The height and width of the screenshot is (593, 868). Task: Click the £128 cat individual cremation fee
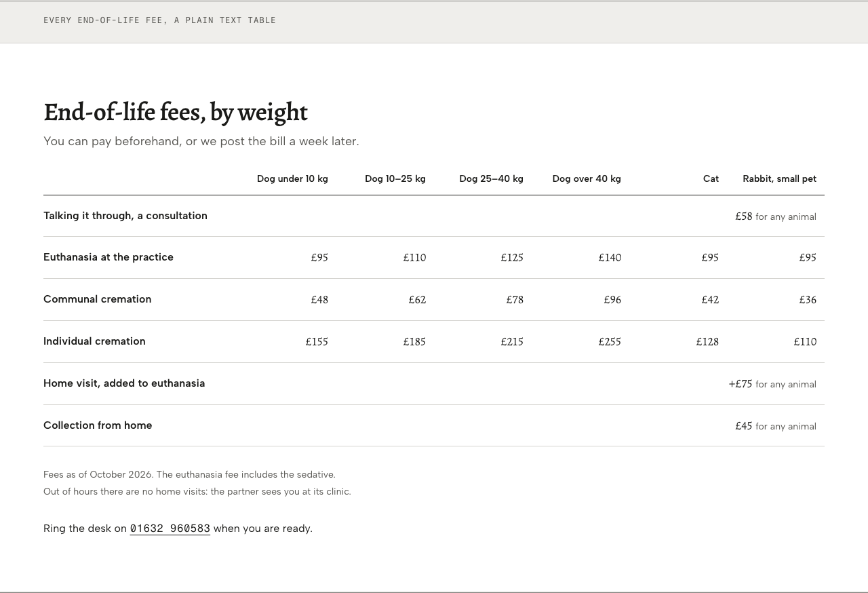pyautogui.click(x=707, y=342)
